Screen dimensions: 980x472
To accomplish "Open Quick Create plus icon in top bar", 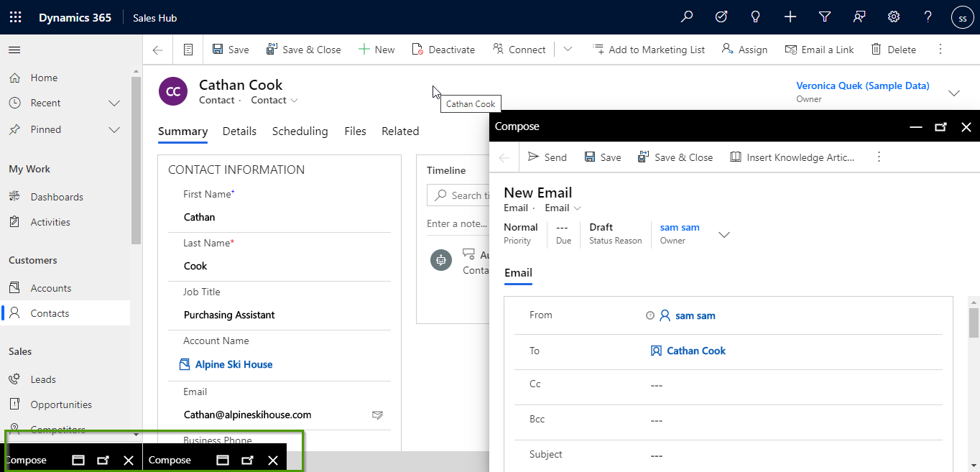I will tap(790, 17).
